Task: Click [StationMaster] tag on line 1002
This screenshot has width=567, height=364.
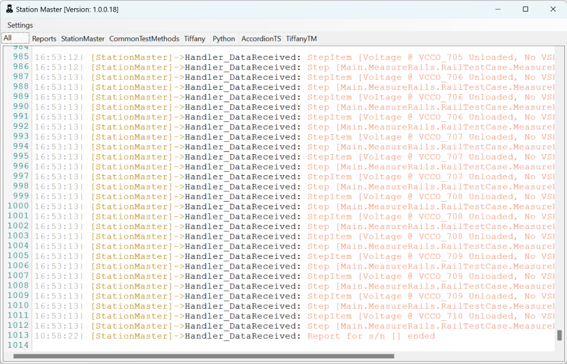Action: pos(132,227)
